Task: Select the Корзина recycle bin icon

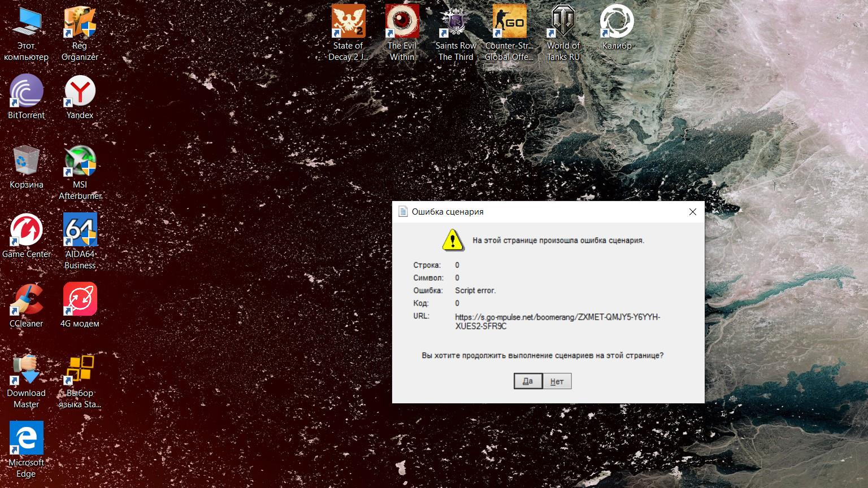Action: click(x=26, y=167)
